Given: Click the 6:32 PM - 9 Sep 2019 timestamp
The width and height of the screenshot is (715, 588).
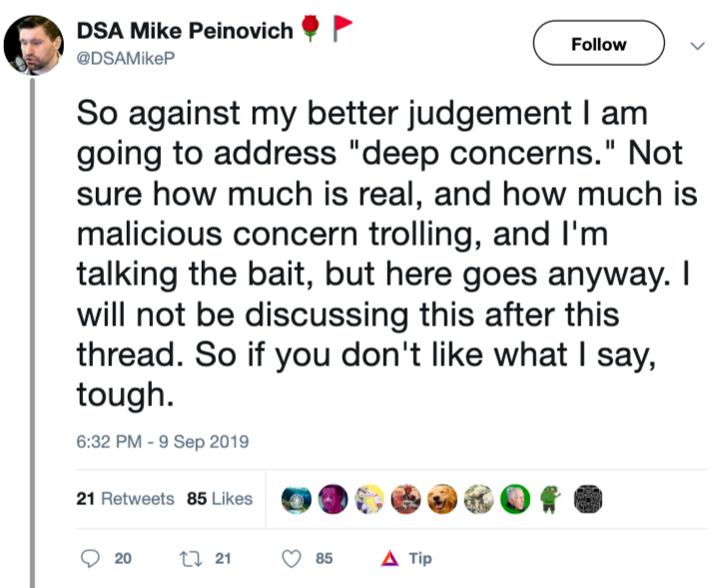Looking at the screenshot, I should [x=162, y=441].
